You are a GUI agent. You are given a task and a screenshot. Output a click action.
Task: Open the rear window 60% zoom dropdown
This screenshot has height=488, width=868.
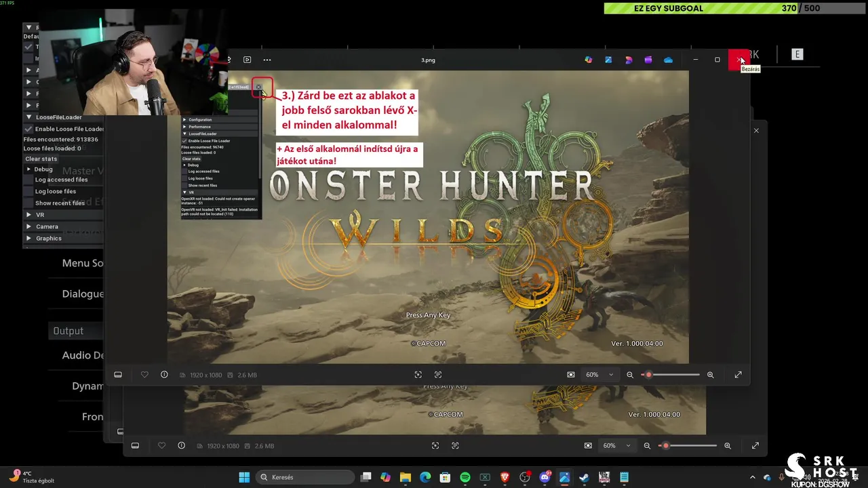click(x=616, y=446)
